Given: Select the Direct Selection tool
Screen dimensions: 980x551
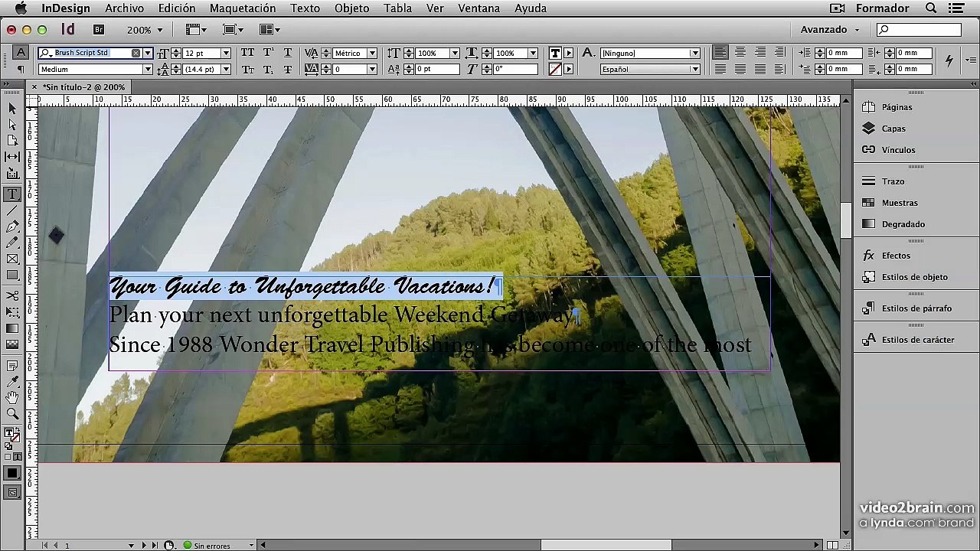Looking at the screenshot, I should [x=12, y=125].
